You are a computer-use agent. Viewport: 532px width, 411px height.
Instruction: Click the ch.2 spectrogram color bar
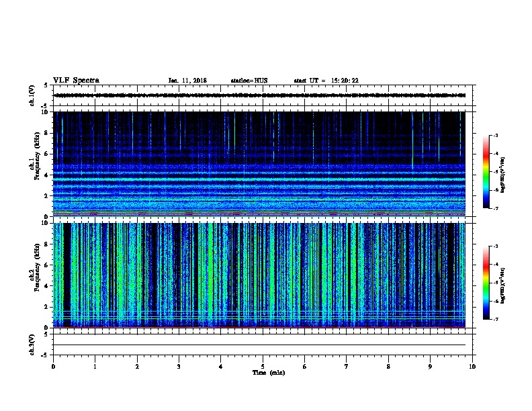tap(486, 283)
